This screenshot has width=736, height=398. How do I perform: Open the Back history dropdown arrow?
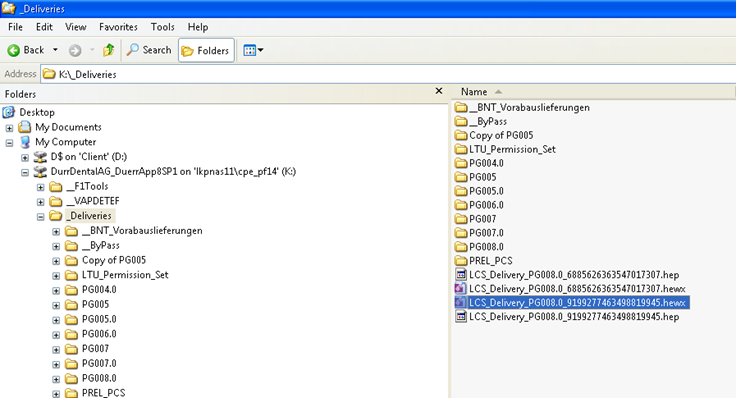click(x=55, y=50)
